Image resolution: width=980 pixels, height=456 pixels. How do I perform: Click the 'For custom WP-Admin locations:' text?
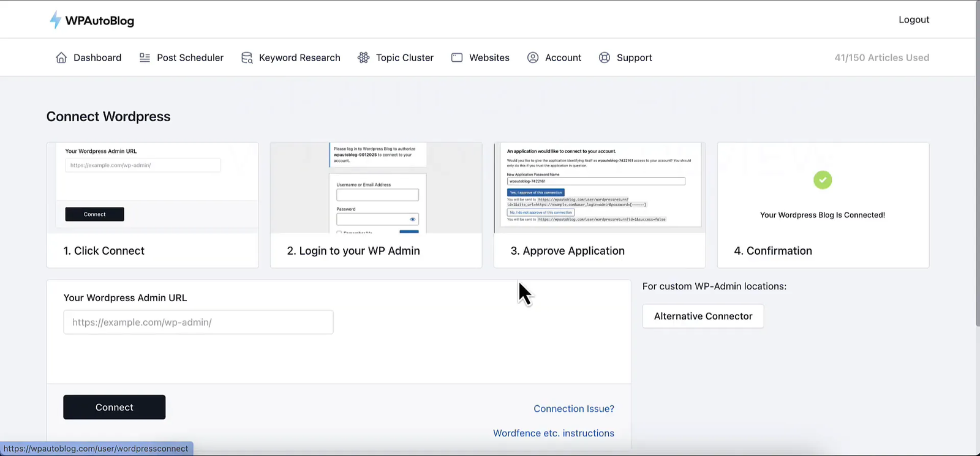714,286
